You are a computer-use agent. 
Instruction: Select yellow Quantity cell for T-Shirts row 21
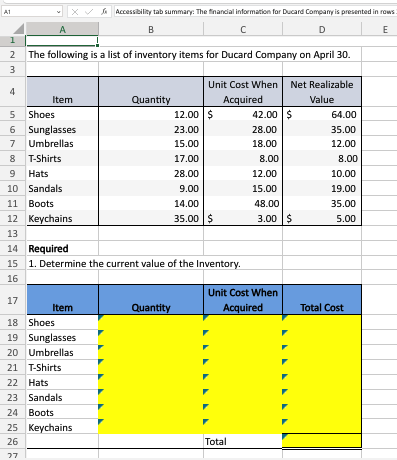pyautogui.click(x=151, y=367)
